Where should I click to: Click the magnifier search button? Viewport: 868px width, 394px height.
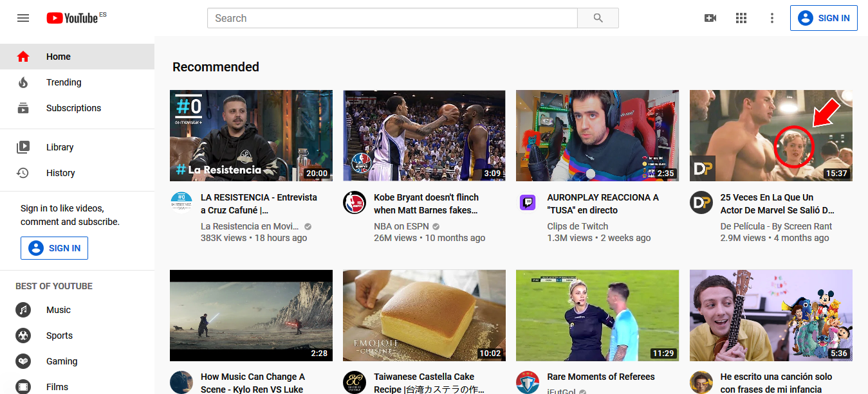point(598,18)
